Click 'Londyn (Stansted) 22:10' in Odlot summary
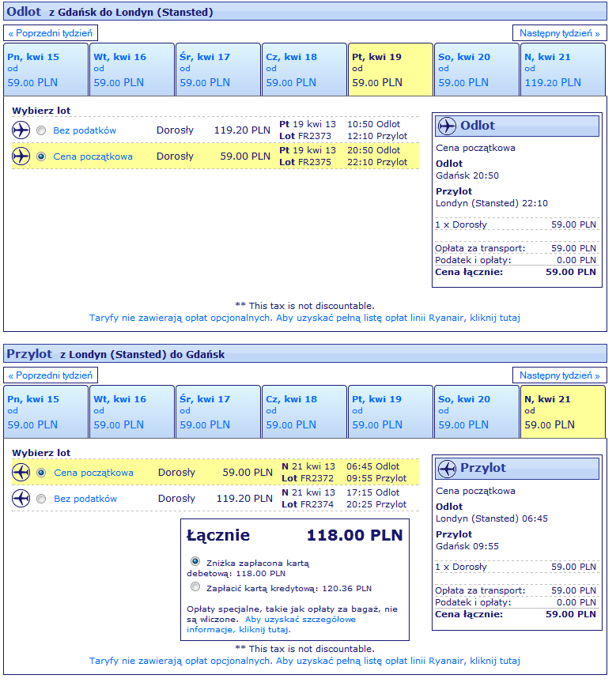Viewport: 616px width, 690px height. (x=492, y=203)
